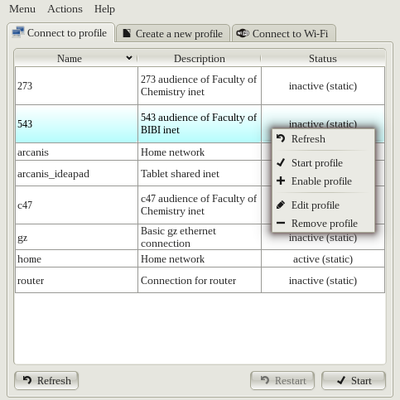Click 'Tablet shared inet' description
The width and height of the screenshot is (400, 400).
point(180,174)
